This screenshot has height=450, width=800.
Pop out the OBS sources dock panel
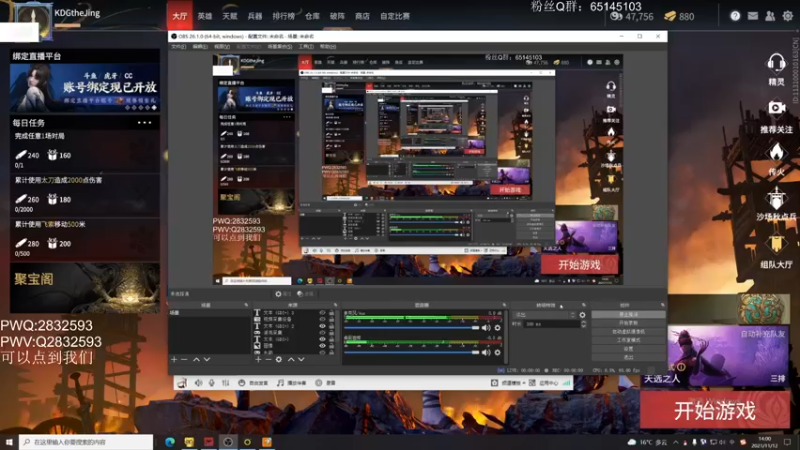point(335,305)
